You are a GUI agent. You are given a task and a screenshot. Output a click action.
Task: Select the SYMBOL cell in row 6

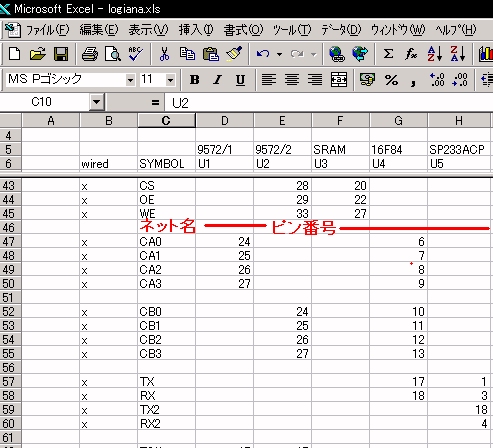[166, 164]
